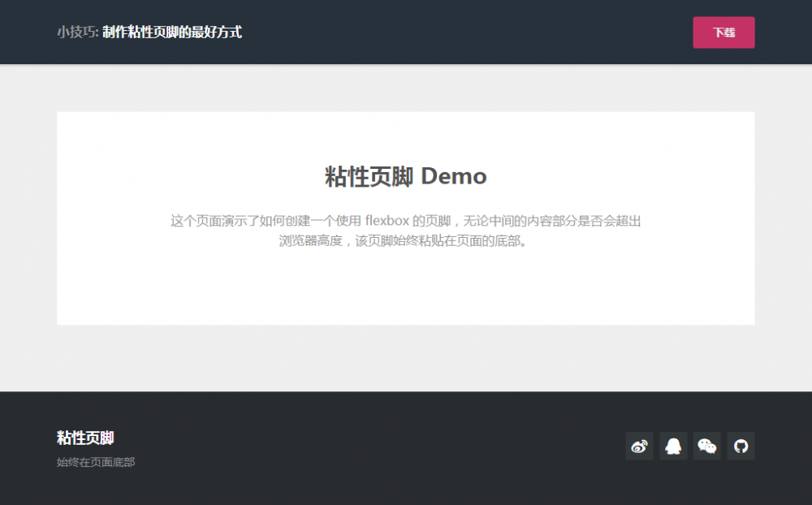
Task: Select the WeChat icon in the footer
Action: (706, 446)
